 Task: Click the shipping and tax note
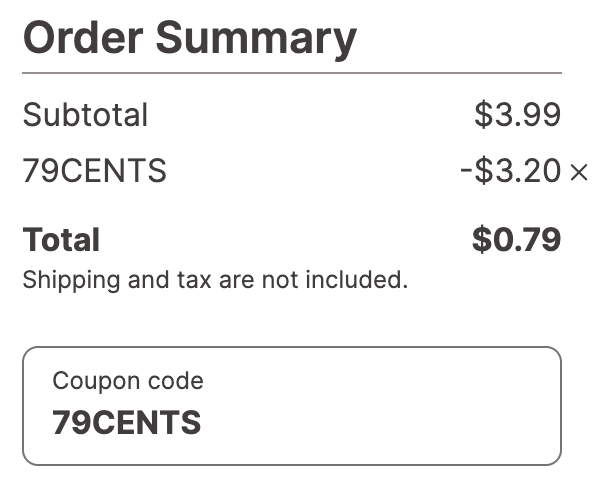(x=215, y=280)
